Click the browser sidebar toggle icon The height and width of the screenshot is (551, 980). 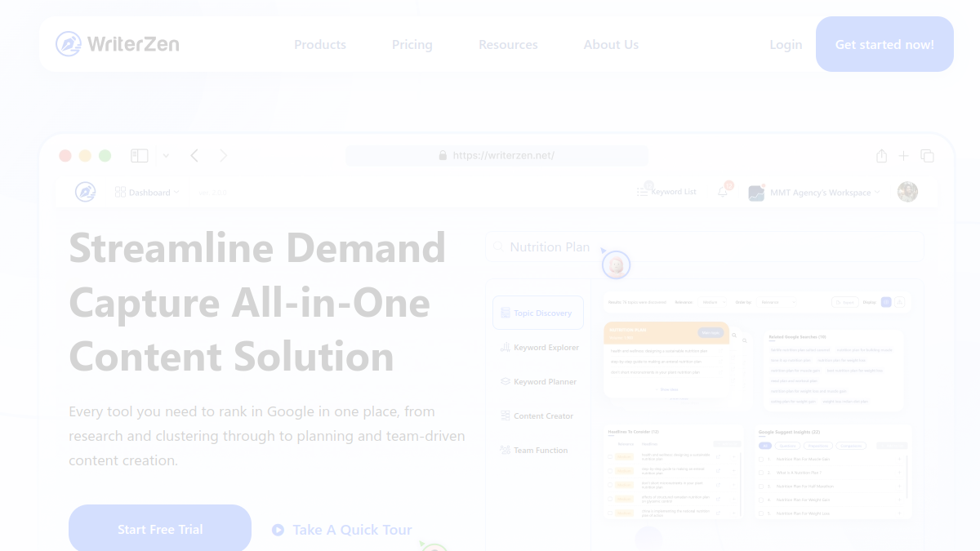140,155
